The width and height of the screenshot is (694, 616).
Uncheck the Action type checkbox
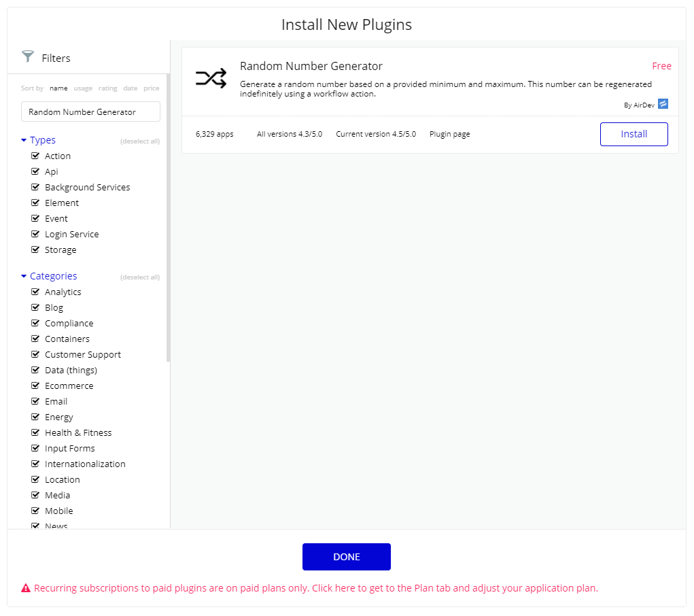(35, 156)
